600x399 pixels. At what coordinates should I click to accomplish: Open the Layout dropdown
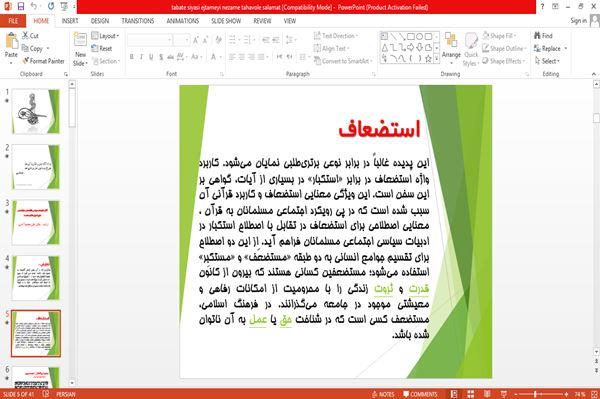click(105, 36)
